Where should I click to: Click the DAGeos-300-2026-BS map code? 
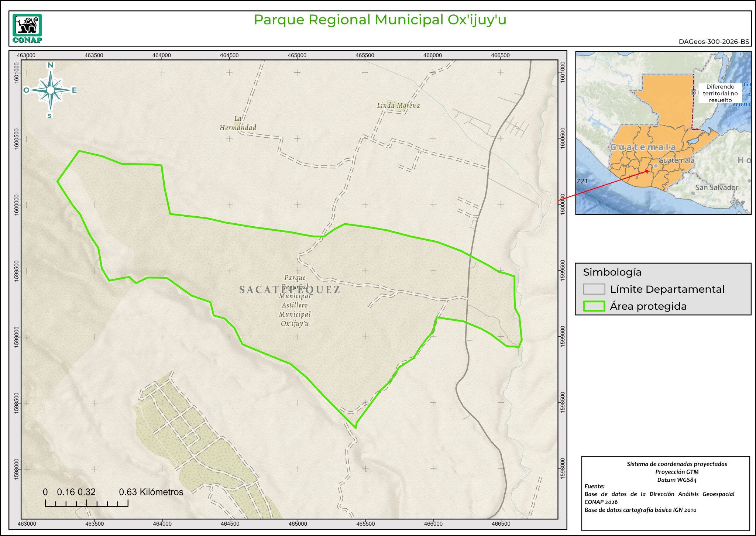point(714,42)
